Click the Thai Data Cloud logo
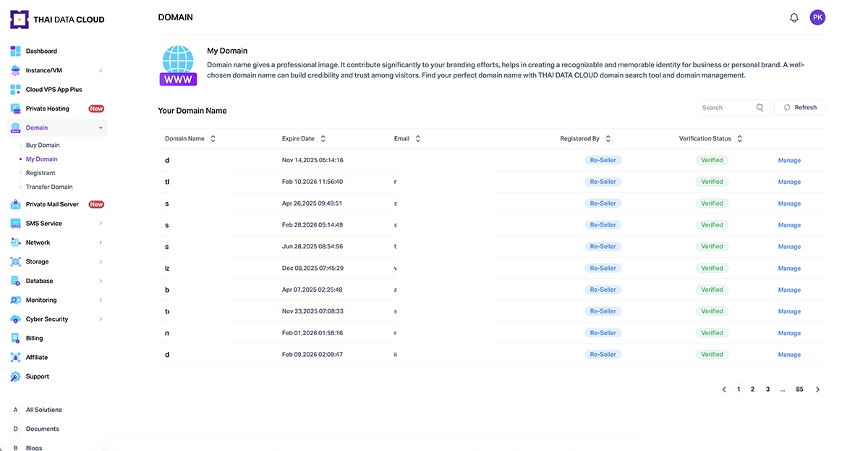 (x=57, y=20)
